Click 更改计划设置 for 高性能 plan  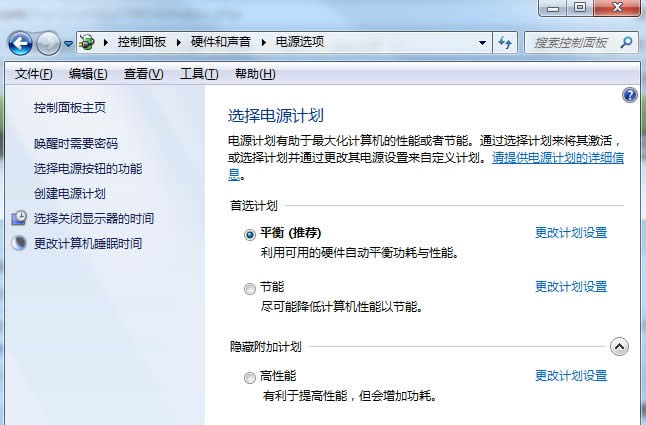(571, 376)
